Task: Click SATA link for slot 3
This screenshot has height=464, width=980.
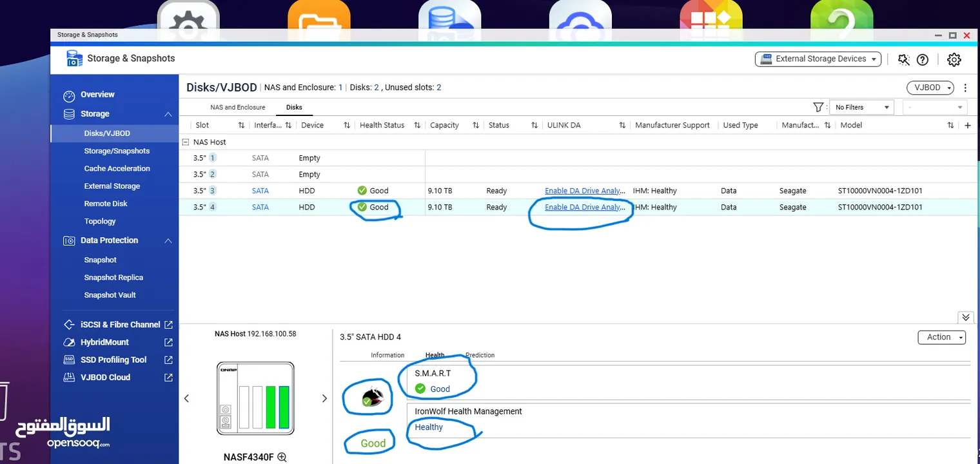Action: tap(260, 191)
